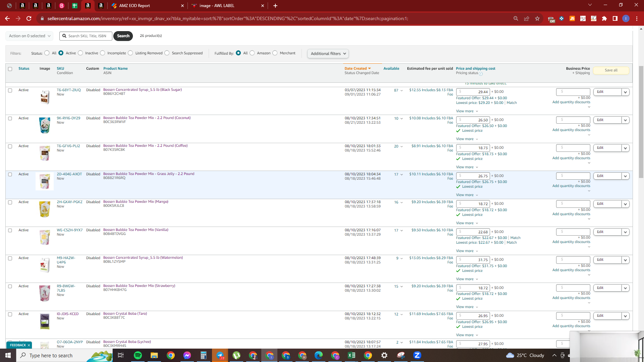Viewport: 644px width, 362px height.
Task: Select the All status radio button
Action: click(x=47, y=53)
